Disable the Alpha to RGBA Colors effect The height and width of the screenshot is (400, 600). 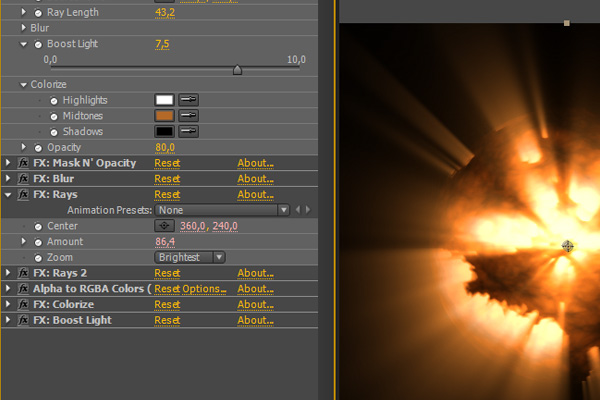23,289
